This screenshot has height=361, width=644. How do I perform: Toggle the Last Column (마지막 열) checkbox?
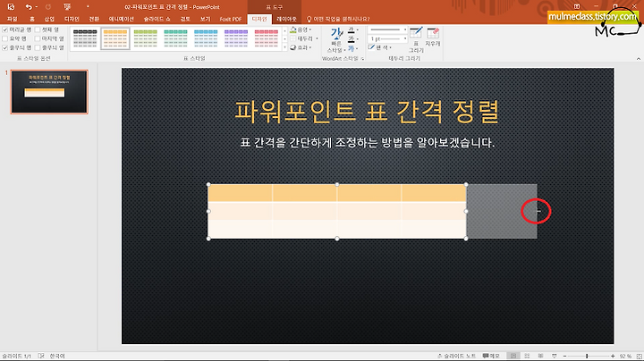tap(38, 38)
